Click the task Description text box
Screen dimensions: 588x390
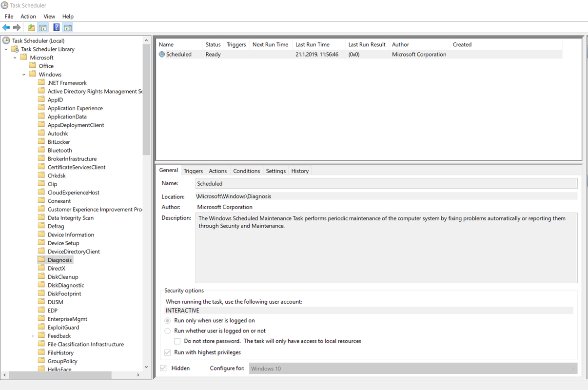387,248
